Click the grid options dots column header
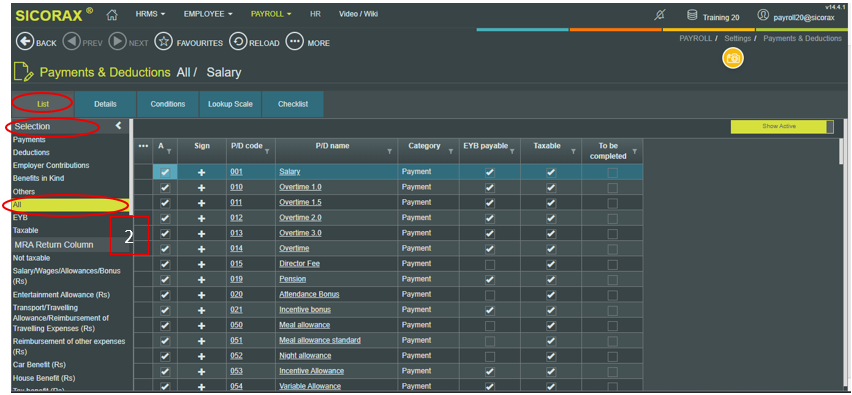Image resolution: width=852 pixels, height=395 pixels. 143,146
